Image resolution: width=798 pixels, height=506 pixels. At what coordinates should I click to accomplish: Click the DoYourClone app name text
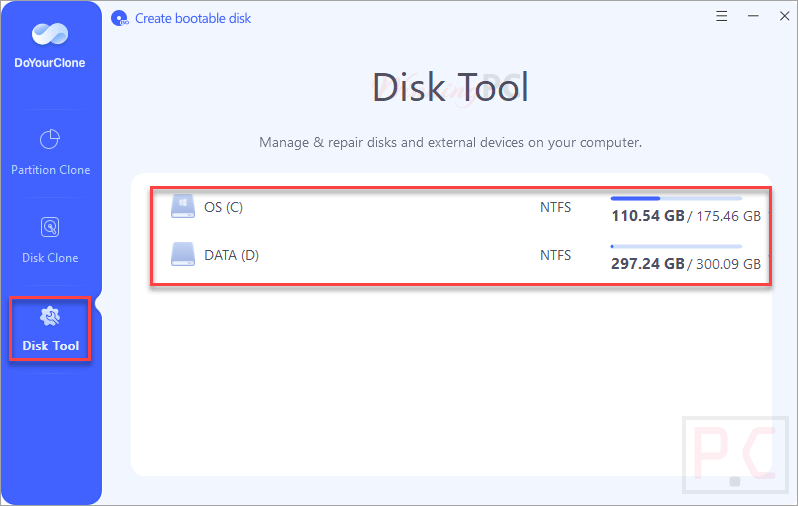[50, 63]
